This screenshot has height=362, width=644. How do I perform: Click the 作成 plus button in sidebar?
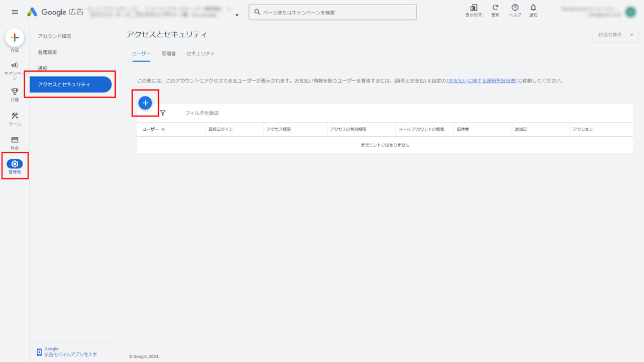coord(14,38)
